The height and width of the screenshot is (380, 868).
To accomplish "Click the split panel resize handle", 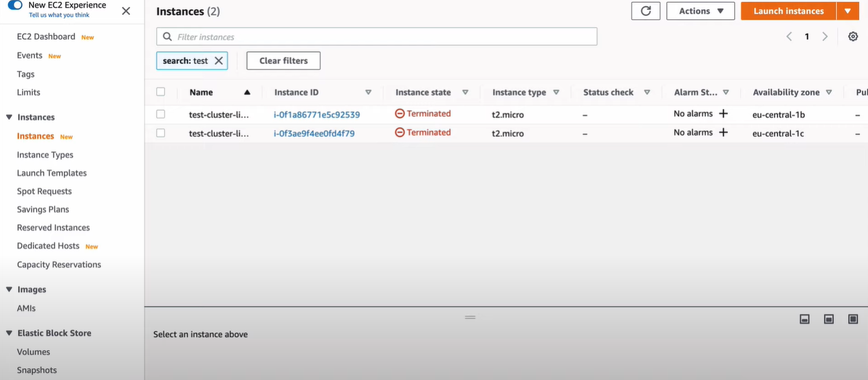I will click(x=470, y=317).
